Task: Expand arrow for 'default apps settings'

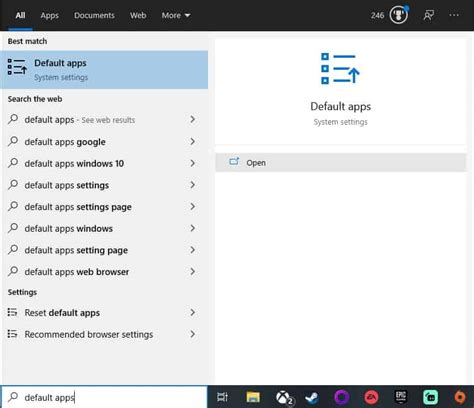Action: tap(192, 185)
